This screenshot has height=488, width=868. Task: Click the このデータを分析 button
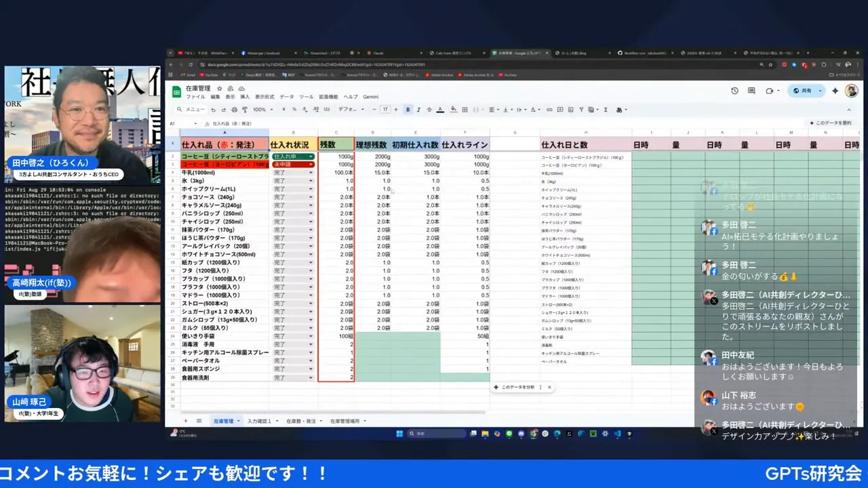pos(519,387)
